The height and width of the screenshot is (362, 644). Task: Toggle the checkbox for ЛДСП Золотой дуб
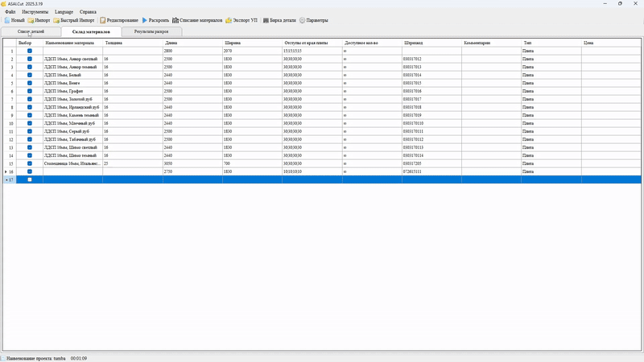[x=30, y=99]
